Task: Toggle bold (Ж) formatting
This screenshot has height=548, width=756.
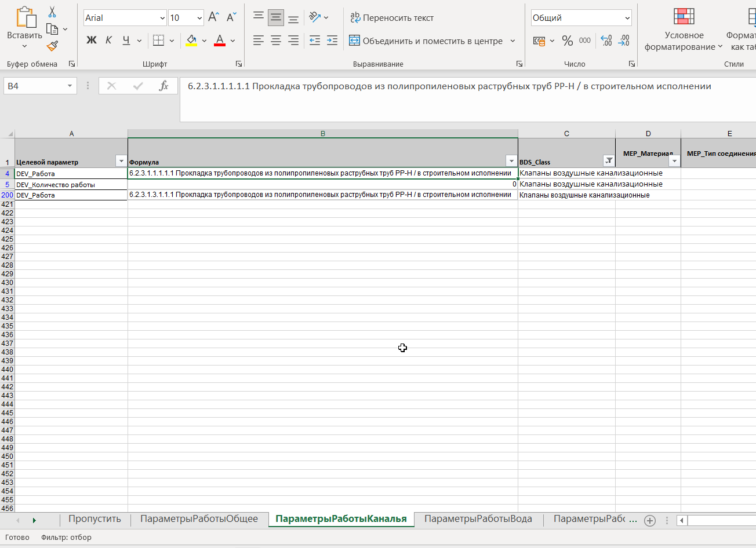Action: coord(91,41)
